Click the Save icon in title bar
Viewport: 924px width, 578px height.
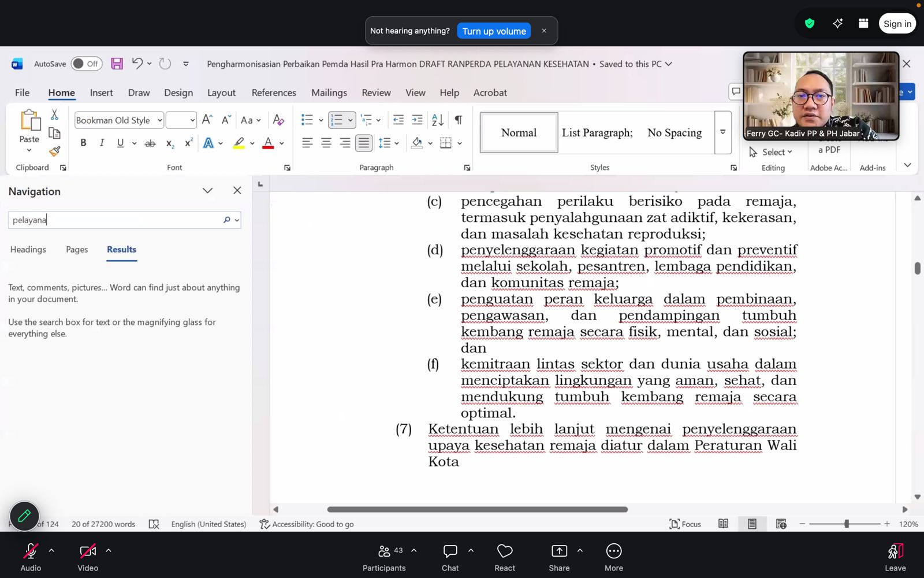pyautogui.click(x=117, y=64)
